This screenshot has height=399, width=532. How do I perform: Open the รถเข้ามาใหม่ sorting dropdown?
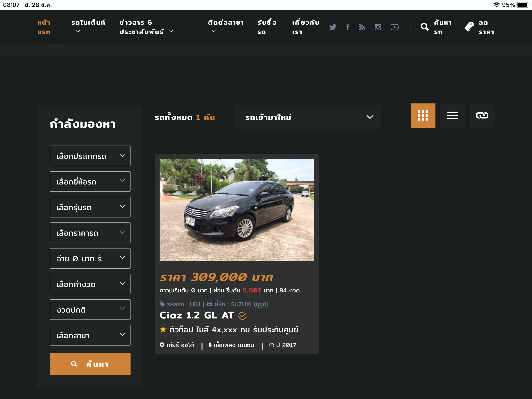coord(307,117)
